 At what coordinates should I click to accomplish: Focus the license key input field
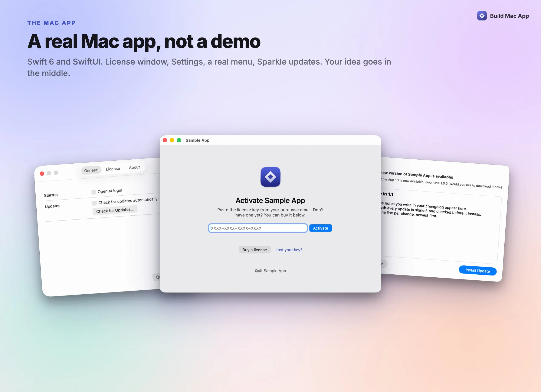(258, 228)
